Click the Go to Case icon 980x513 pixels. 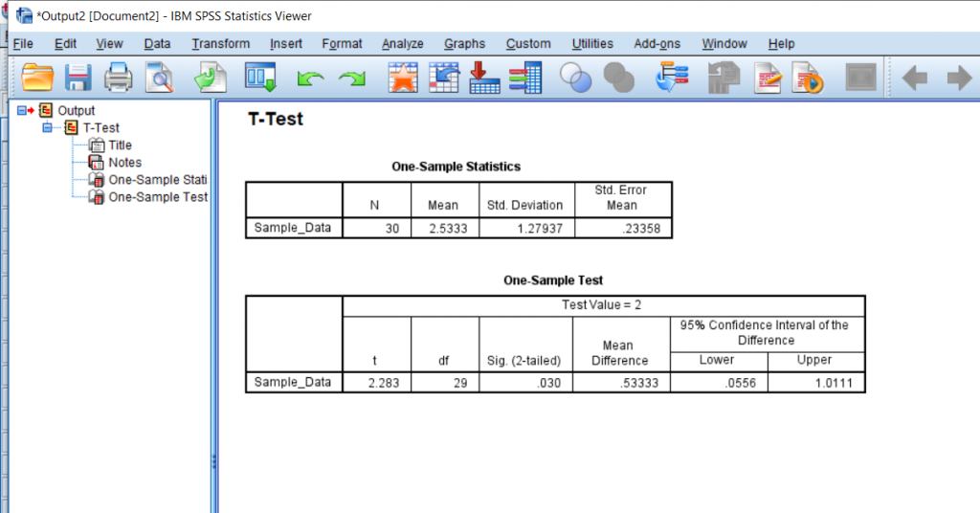click(x=444, y=78)
